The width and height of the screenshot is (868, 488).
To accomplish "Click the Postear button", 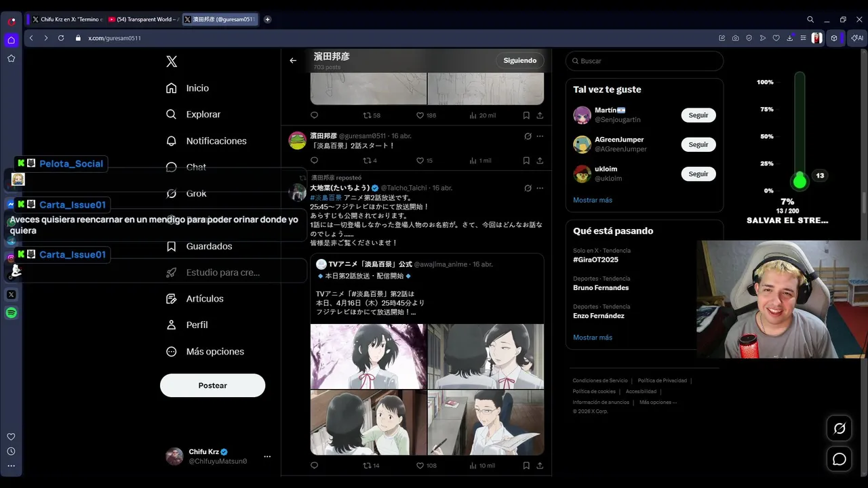I will [212, 385].
